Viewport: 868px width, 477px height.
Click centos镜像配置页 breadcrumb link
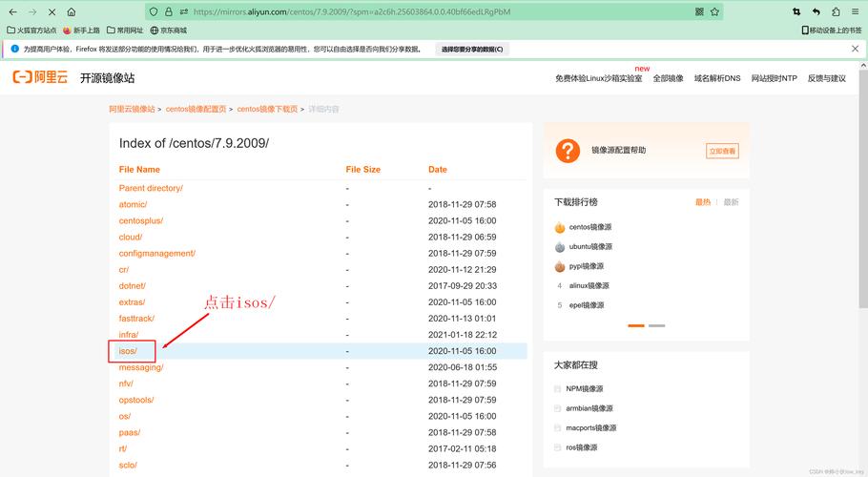click(x=196, y=109)
